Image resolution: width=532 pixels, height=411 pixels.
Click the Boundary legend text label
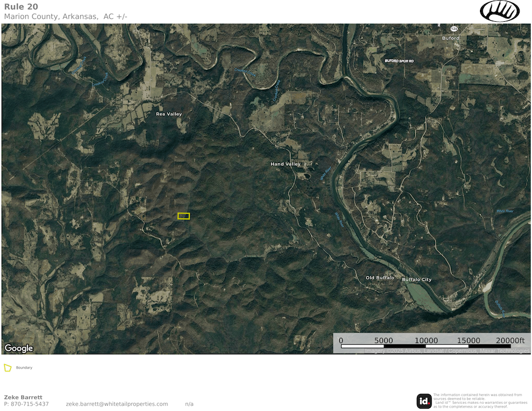pyautogui.click(x=24, y=368)
